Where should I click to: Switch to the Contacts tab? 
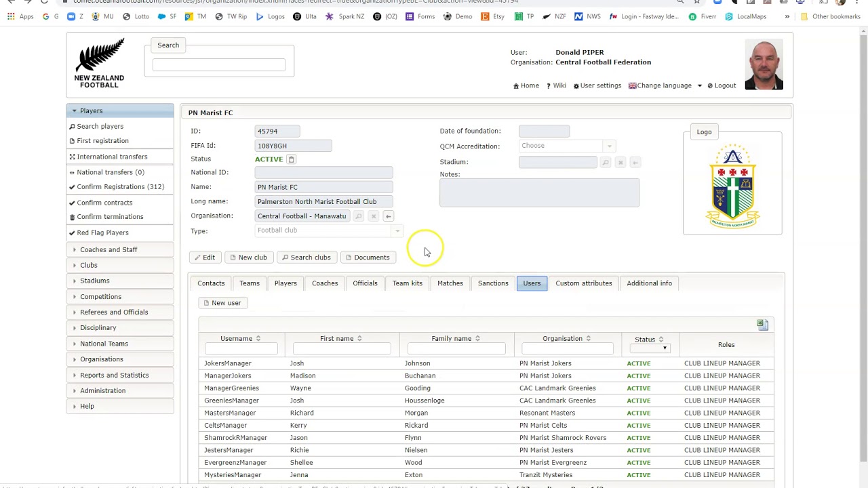tap(211, 283)
